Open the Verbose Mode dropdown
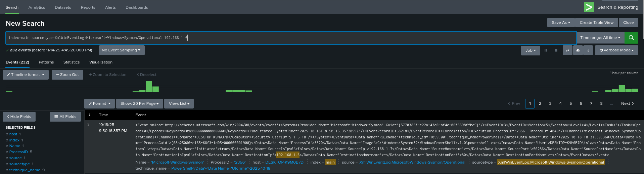 [x=616, y=50]
